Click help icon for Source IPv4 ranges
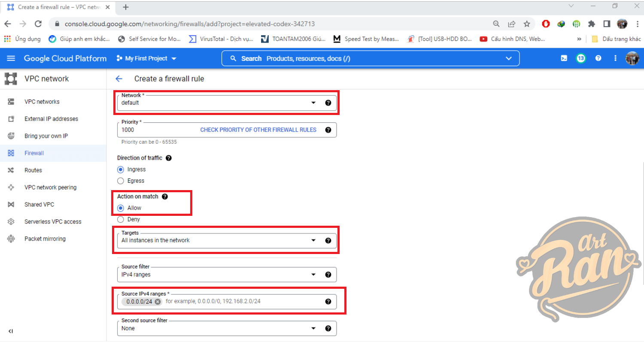Screen dimensions: 644x342 click(328, 302)
